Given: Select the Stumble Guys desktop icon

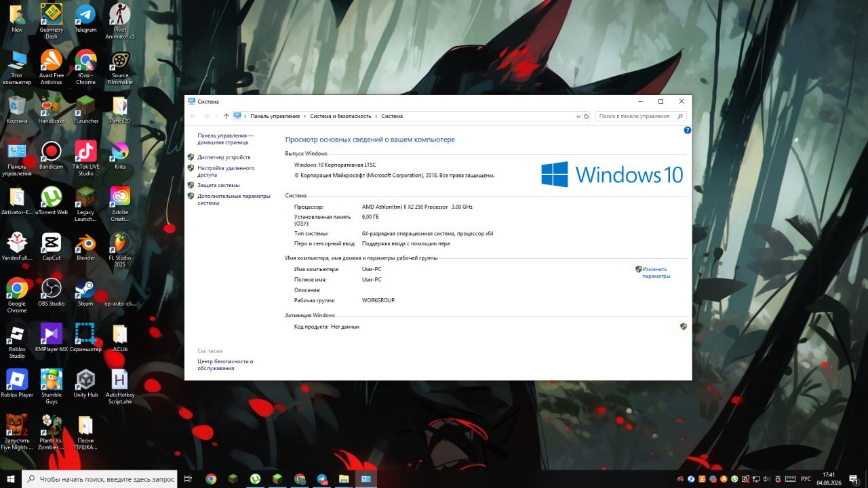Looking at the screenshot, I should pyautogui.click(x=51, y=386).
